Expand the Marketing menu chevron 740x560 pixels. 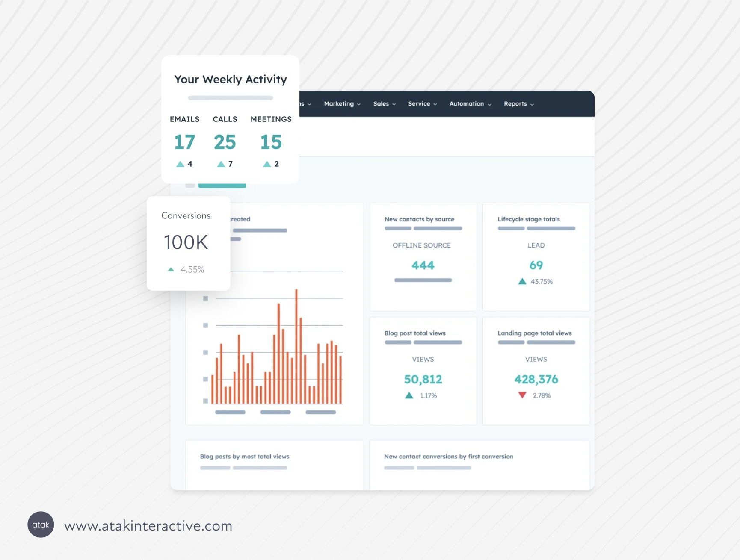tap(359, 104)
